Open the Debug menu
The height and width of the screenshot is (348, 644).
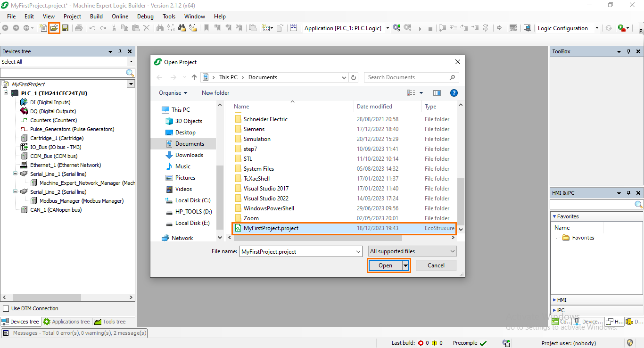point(145,16)
